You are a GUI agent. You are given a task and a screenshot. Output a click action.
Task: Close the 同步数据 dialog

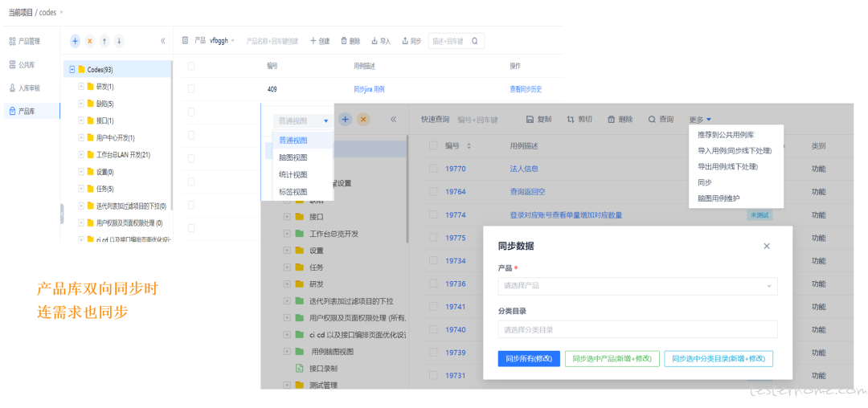coord(767,246)
